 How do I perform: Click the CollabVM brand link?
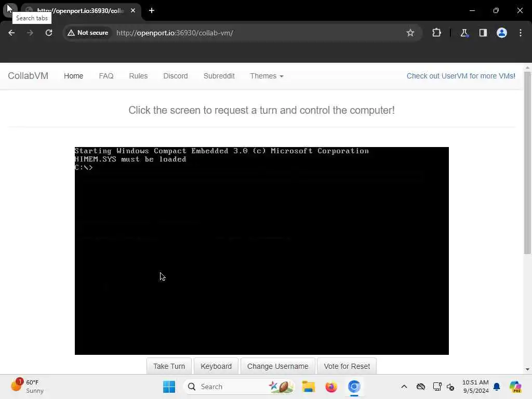pos(28,76)
